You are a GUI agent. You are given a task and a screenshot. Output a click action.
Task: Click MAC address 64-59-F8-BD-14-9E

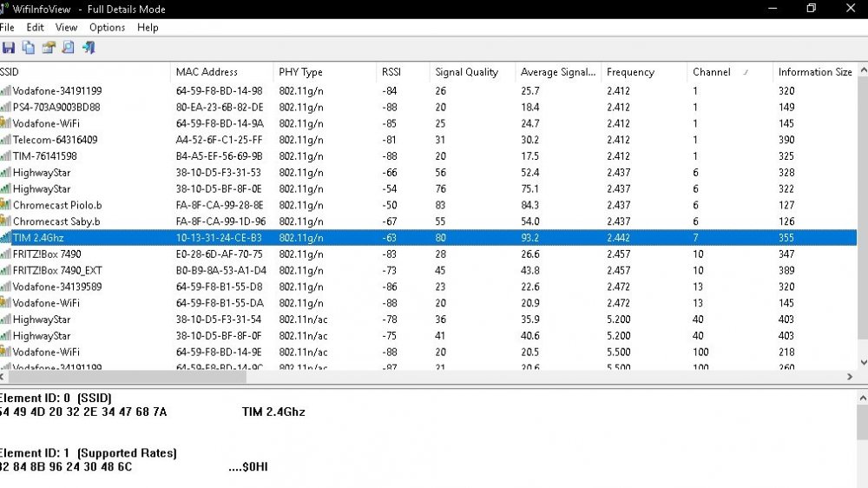220,352
